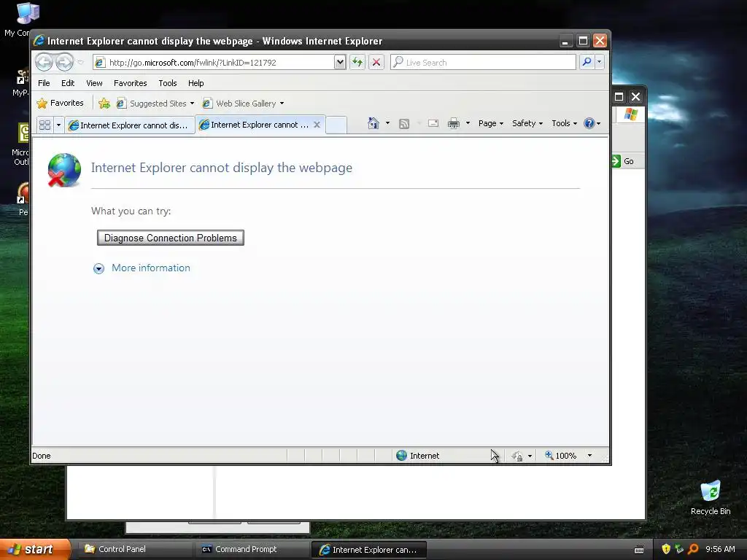Switch to Control Panel in the taskbar
The height and width of the screenshot is (560, 747).
click(134, 549)
